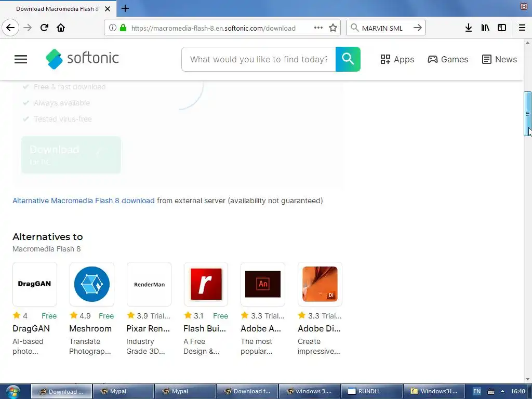Click the orange Adobe Director icon

tap(320, 284)
